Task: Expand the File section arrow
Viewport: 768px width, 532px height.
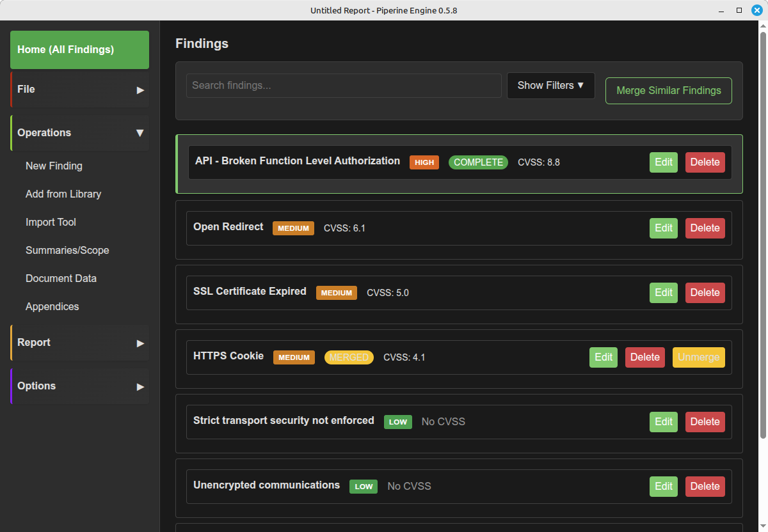Action: coord(140,90)
